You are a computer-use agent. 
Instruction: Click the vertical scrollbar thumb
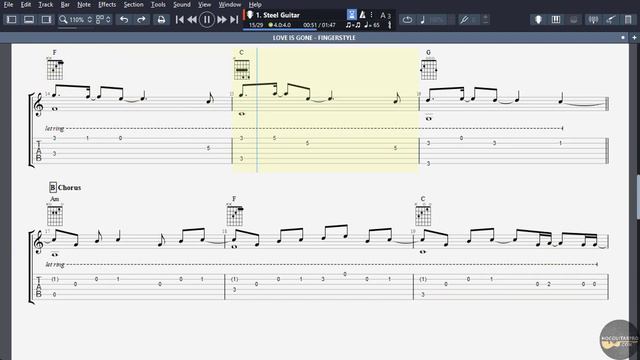tap(638, 197)
